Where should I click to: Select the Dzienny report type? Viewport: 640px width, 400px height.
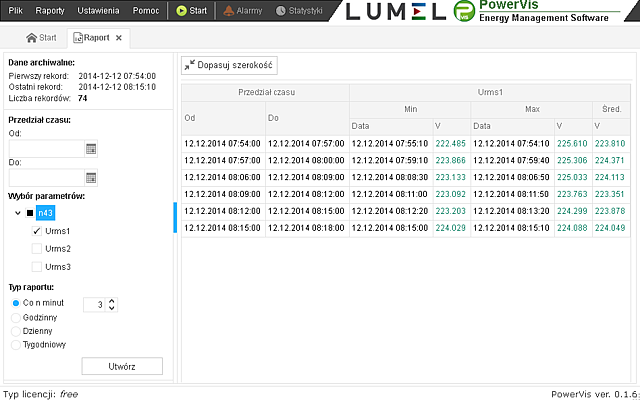point(16,331)
